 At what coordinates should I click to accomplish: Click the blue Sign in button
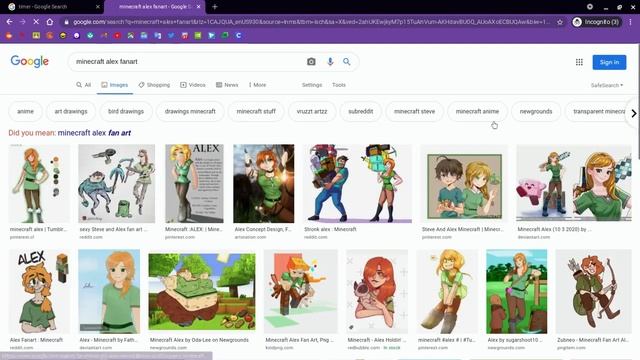609,62
